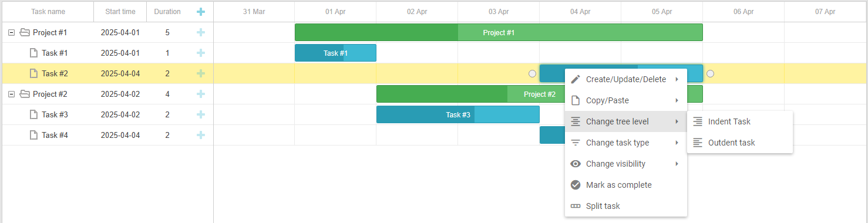Viewport: 868px width, 223px height.
Task: Click the Task #1 file icon
Action: [33, 53]
